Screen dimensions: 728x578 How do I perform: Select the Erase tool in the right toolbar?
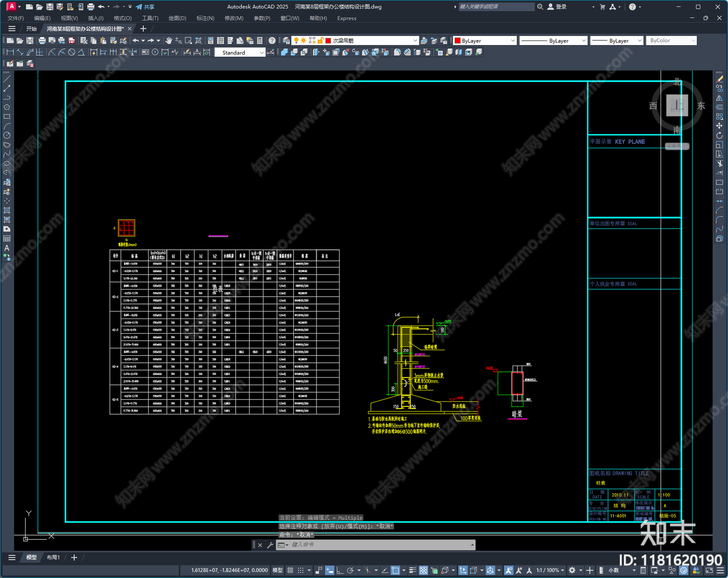[x=719, y=79]
